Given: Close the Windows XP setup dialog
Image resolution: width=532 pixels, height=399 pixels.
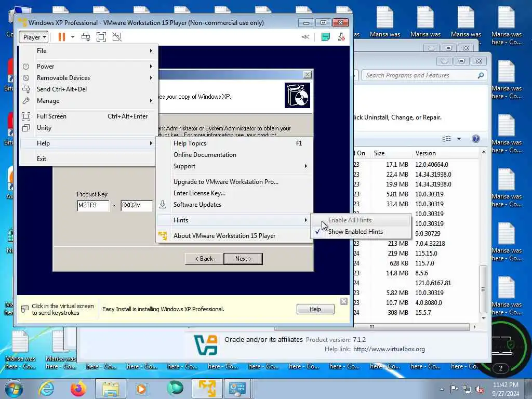Looking at the screenshot, I should [x=308, y=75].
